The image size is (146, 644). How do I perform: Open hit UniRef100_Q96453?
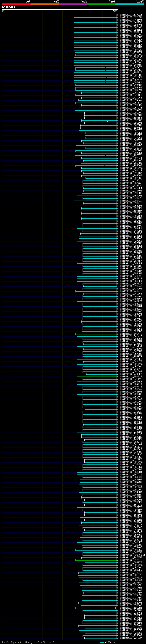[131, 25]
